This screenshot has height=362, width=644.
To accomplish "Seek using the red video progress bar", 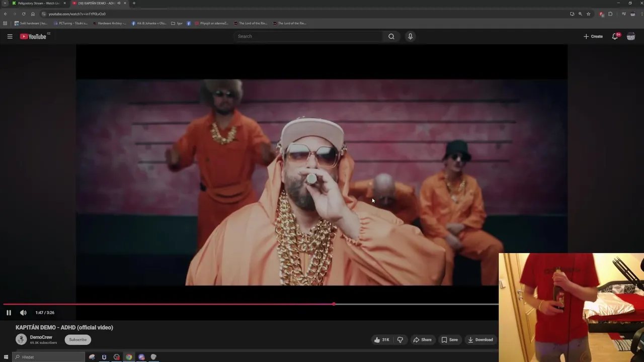I will point(169,304).
